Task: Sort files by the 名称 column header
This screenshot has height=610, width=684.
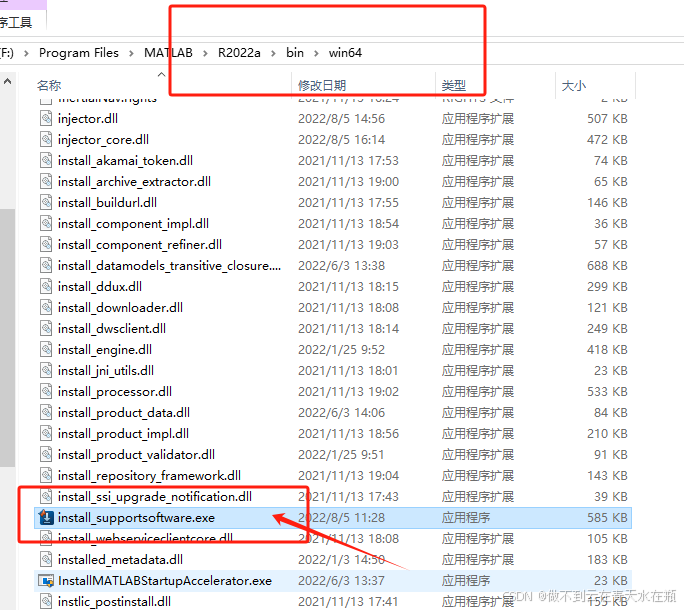Action: click(49, 85)
